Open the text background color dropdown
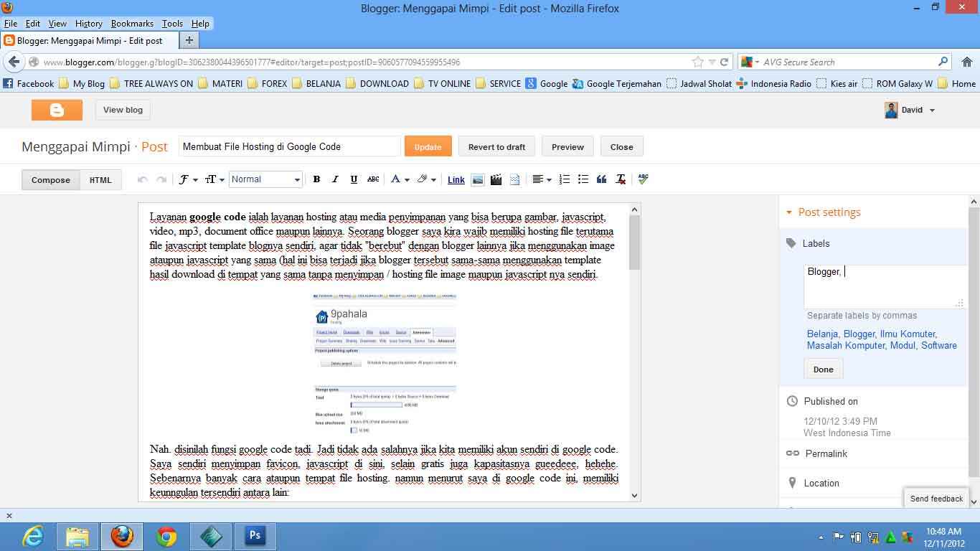The width and height of the screenshot is (980, 551). click(426, 179)
